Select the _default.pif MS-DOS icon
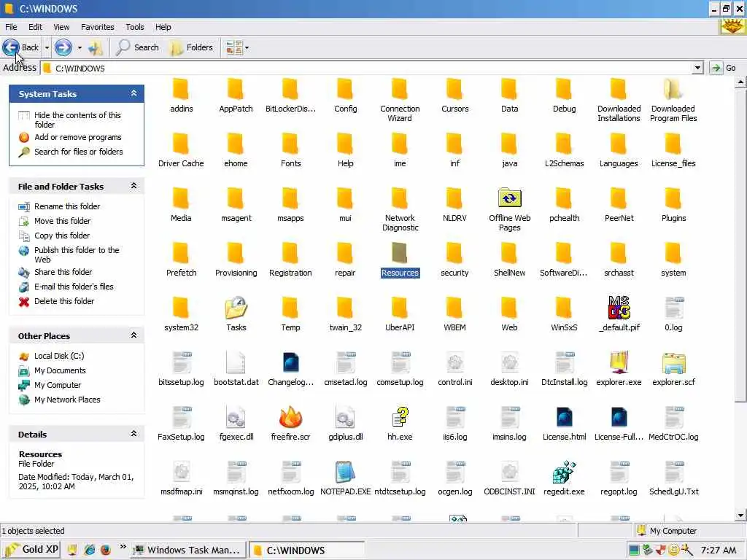This screenshot has height=560, width=747. 619,307
